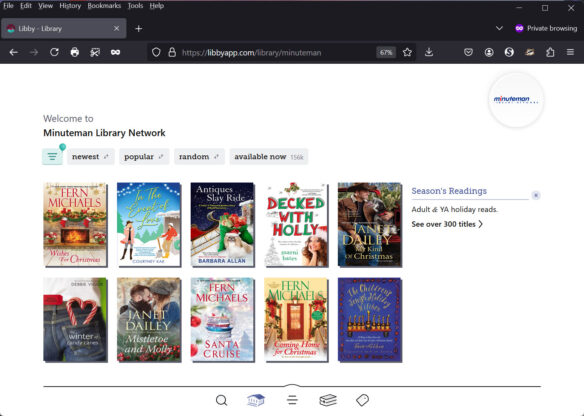This screenshot has height=416, width=584.
Task: Click the Minuteman library logo circle
Action: 516,100
